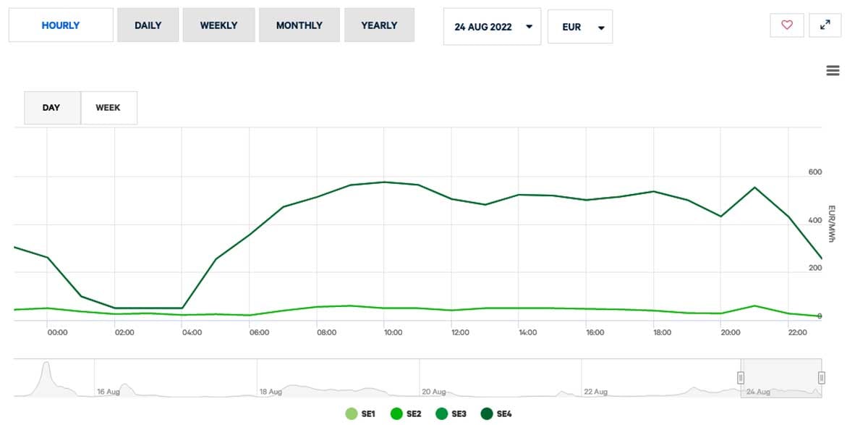This screenshot has width=868, height=425.
Task: Open the chart hamburger export menu
Action: 833,70
